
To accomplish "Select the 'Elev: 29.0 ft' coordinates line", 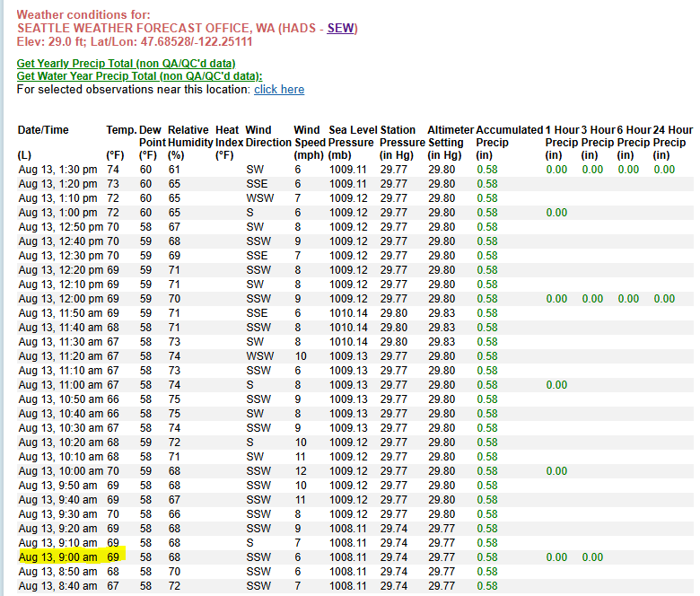I will 135,42.
